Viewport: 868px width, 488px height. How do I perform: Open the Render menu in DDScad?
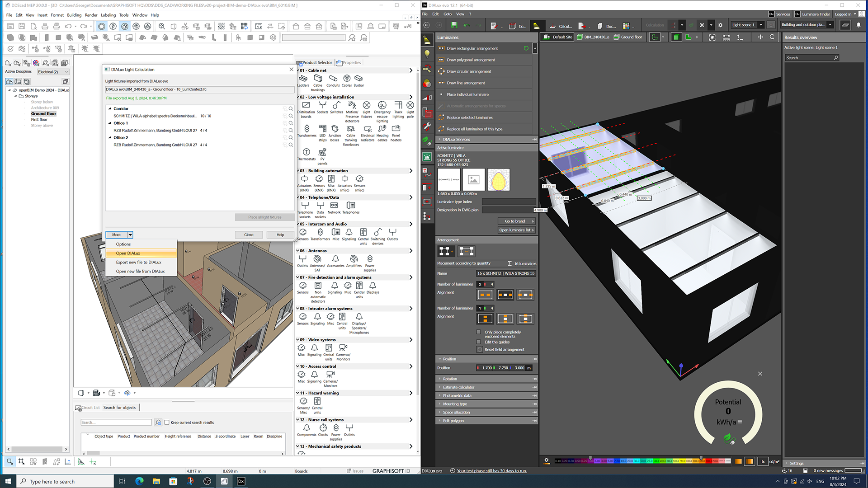tap(91, 15)
